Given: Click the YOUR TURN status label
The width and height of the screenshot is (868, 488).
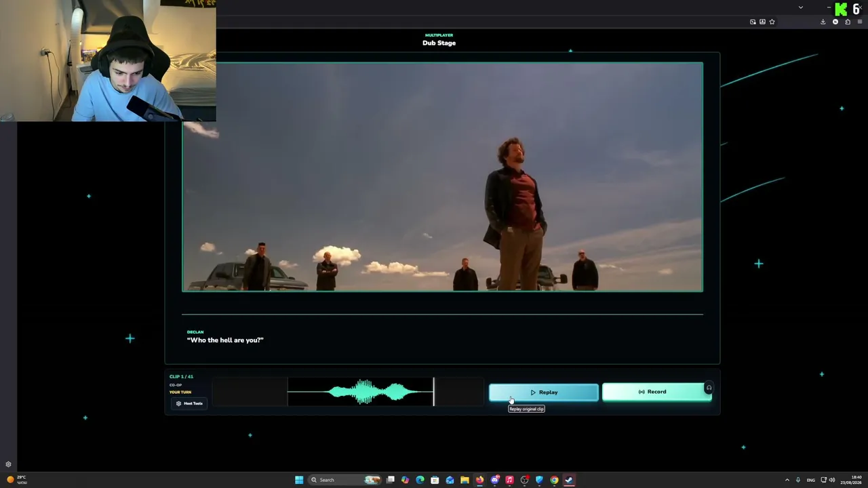Looking at the screenshot, I should [x=180, y=392].
